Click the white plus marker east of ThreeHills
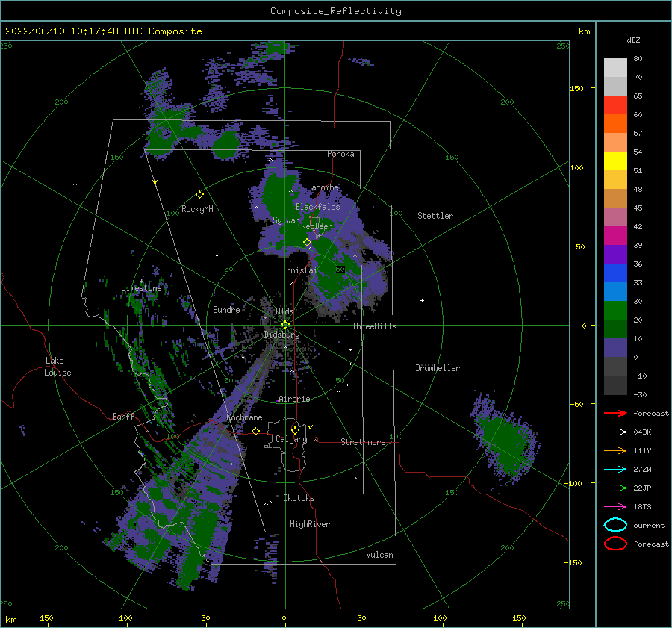The image size is (672, 628). tap(422, 300)
